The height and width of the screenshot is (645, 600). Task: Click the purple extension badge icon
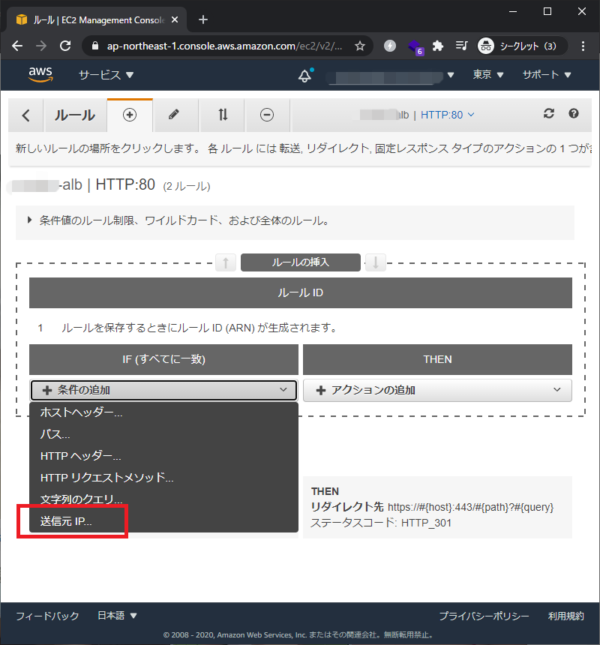click(x=415, y=46)
